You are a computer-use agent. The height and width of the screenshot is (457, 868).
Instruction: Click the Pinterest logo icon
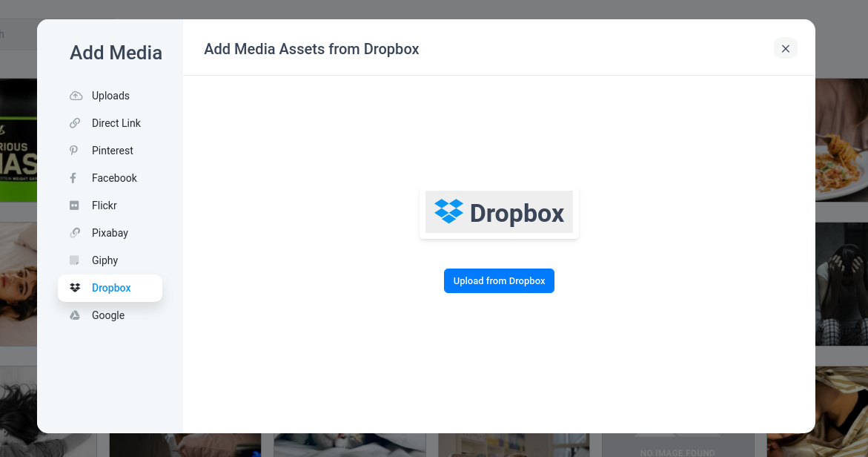tap(73, 151)
